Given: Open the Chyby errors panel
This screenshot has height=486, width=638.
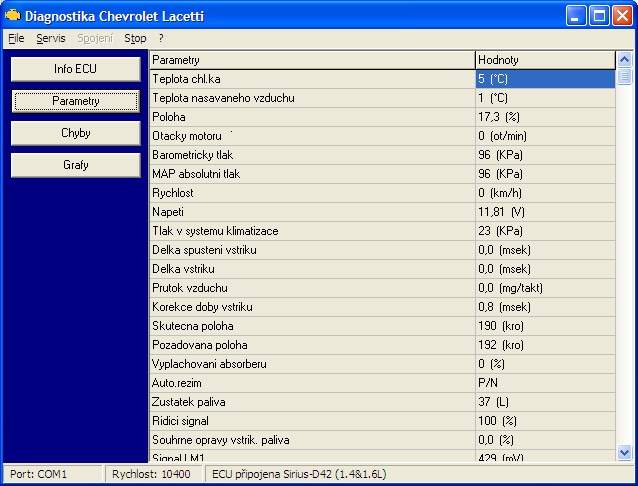Looking at the screenshot, I should pyautogui.click(x=76, y=133).
